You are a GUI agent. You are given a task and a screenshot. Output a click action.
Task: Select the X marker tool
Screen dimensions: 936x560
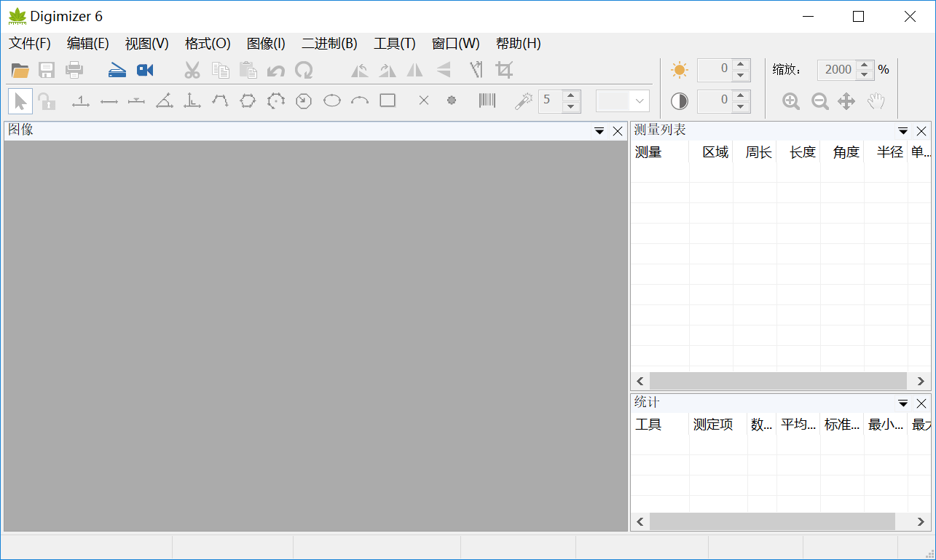point(424,101)
